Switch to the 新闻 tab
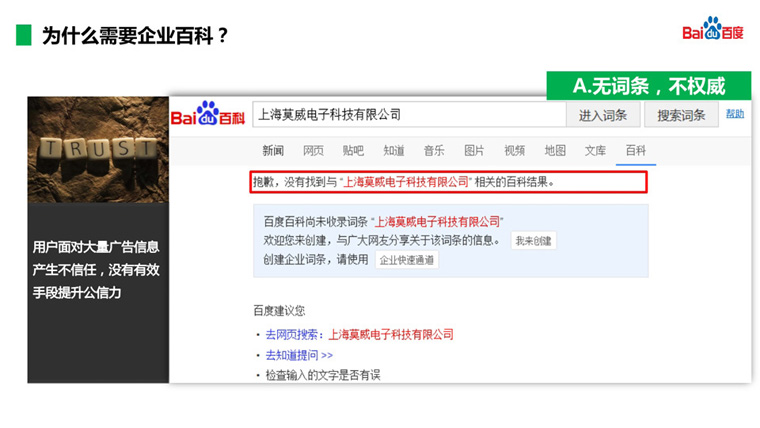 click(273, 151)
